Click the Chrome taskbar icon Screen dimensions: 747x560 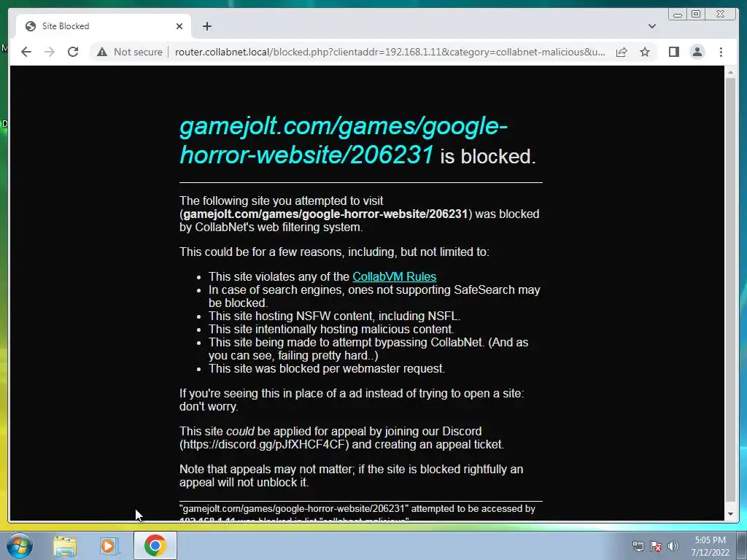[155, 545]
